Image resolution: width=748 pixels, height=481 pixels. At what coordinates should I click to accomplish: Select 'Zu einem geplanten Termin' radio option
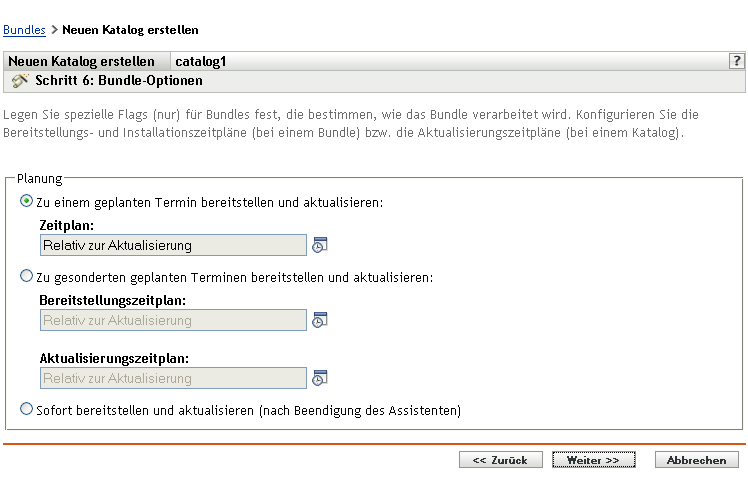pyautogui.click(x=26, y=201)
